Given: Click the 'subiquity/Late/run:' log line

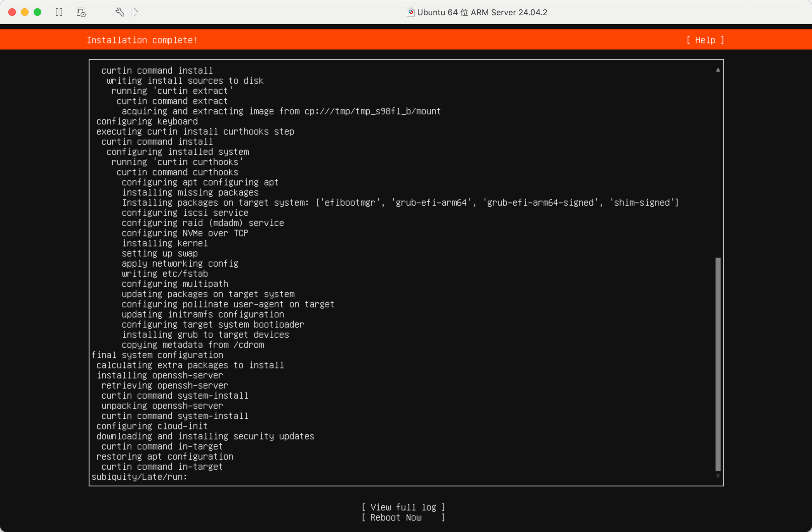Looking at the screenshot, I should (139, 477).
